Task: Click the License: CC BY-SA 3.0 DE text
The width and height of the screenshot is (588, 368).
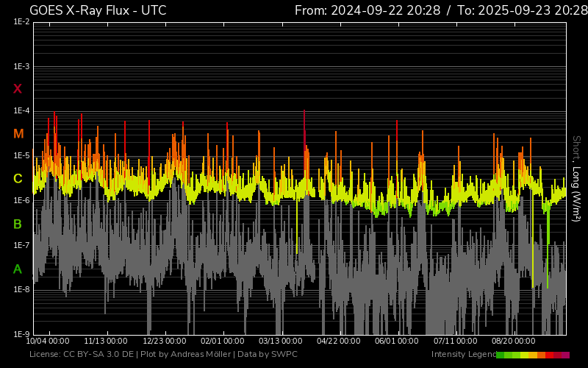Action: click(x=82, y=355)
